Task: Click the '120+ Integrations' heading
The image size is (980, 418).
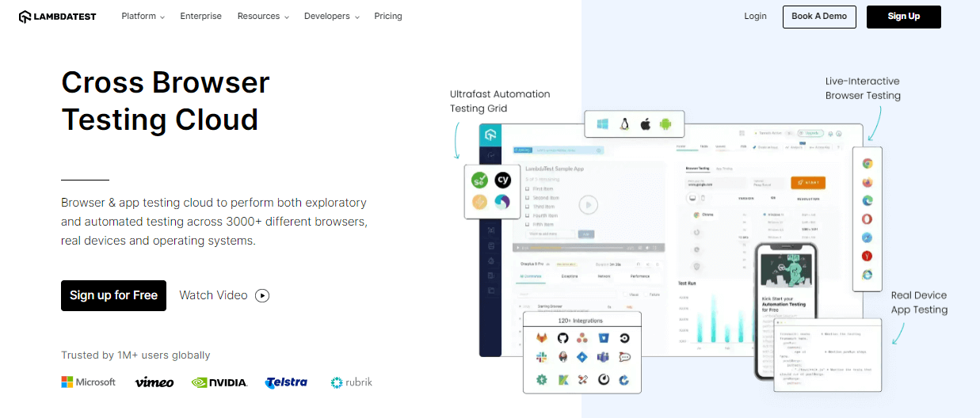Action: pyautogui.click(x=581, y=321)
